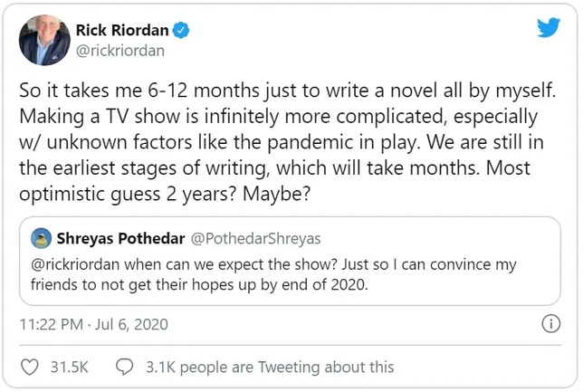This screenshot has height=392, width=583.
Task: Click the "Jul 6, 2020" date
Action: 134,324
